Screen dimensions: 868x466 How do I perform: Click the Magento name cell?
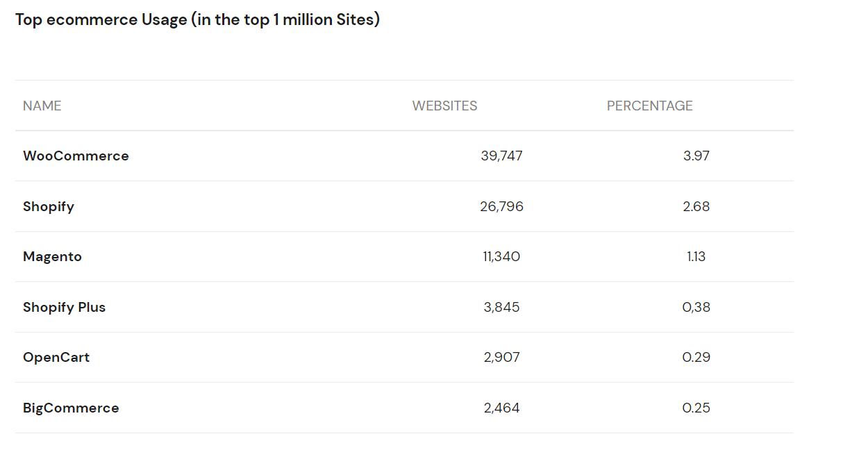point(52,256)
